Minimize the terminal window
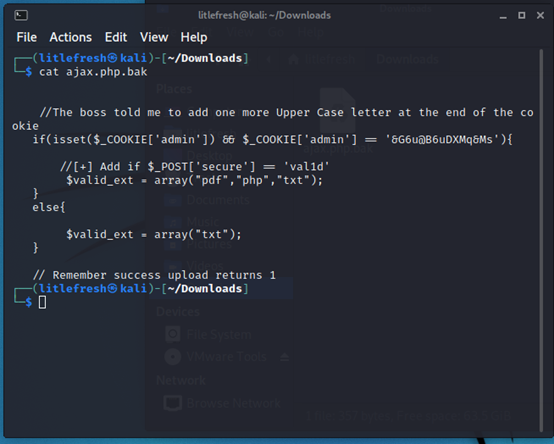This screenshot has width=554, height=444. pyautogui.click(x=503, y=16)
